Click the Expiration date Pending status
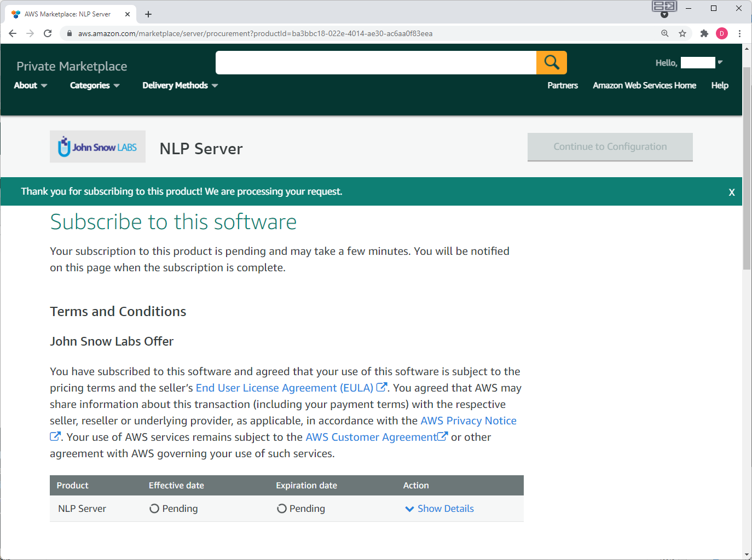Screen dimensions: 752x560 pos(300,509)
